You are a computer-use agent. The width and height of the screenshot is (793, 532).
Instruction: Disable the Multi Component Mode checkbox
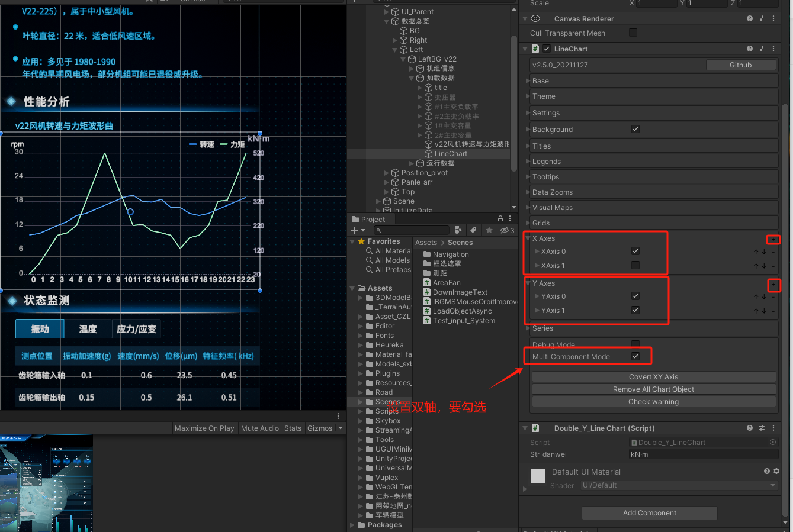coord(635,356)
